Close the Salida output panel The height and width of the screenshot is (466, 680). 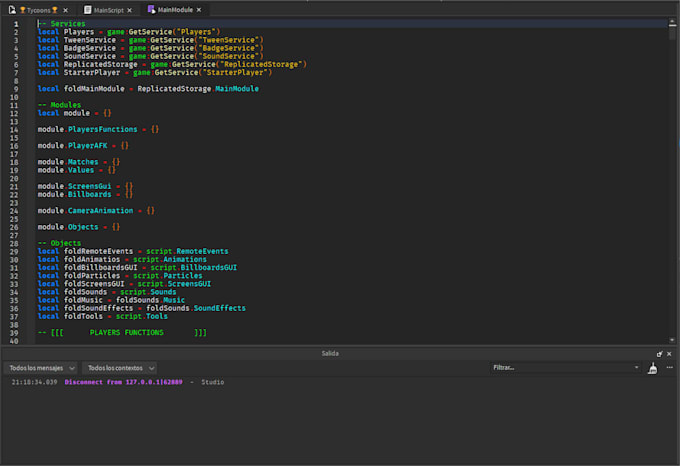[x=669, y=354]
